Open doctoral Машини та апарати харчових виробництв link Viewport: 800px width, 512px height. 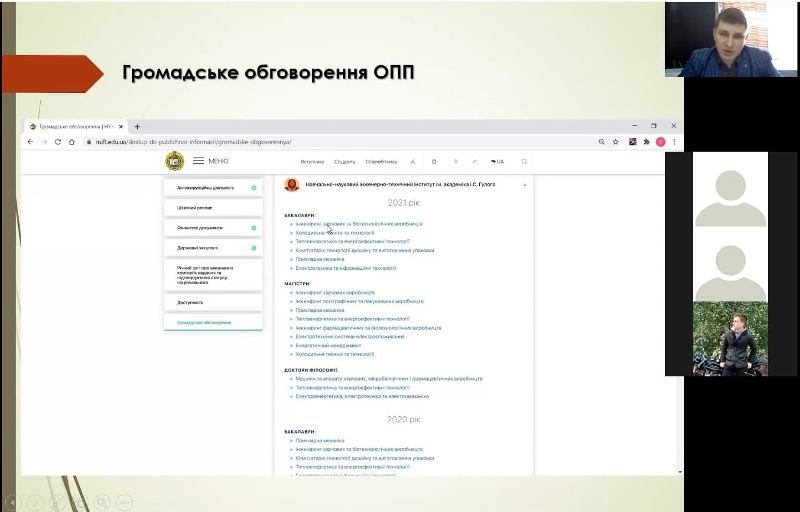click(389, 379)
